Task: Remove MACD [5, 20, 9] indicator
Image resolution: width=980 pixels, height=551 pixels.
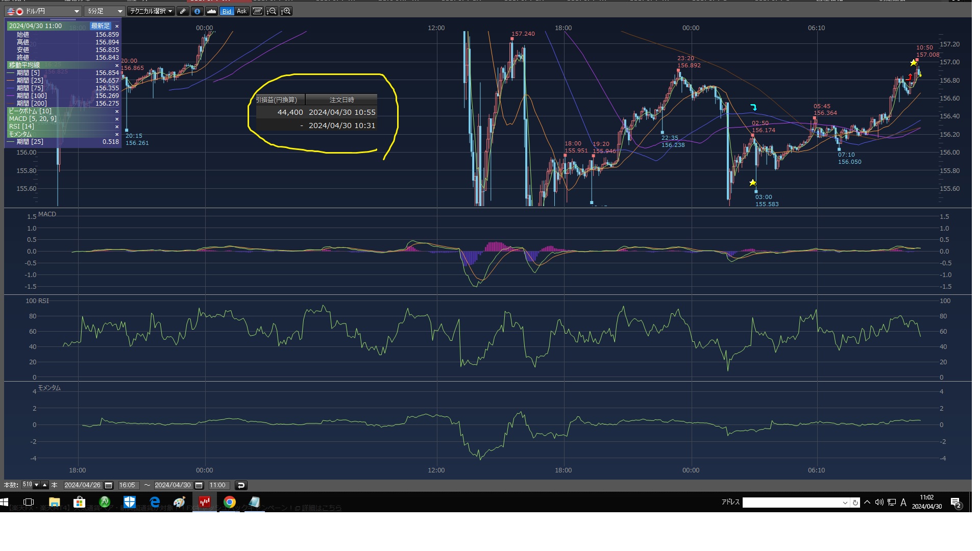Action: pyautogui.click(x=117, y=119)
